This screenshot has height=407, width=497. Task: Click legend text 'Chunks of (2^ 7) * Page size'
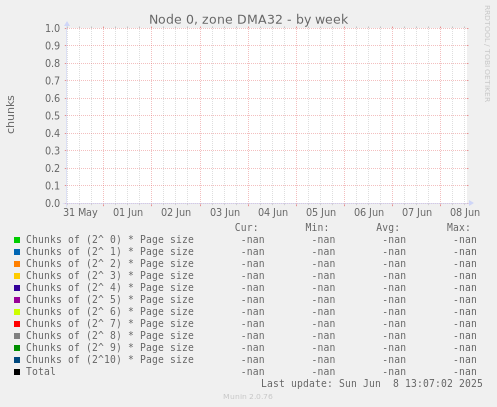[110, 324]
